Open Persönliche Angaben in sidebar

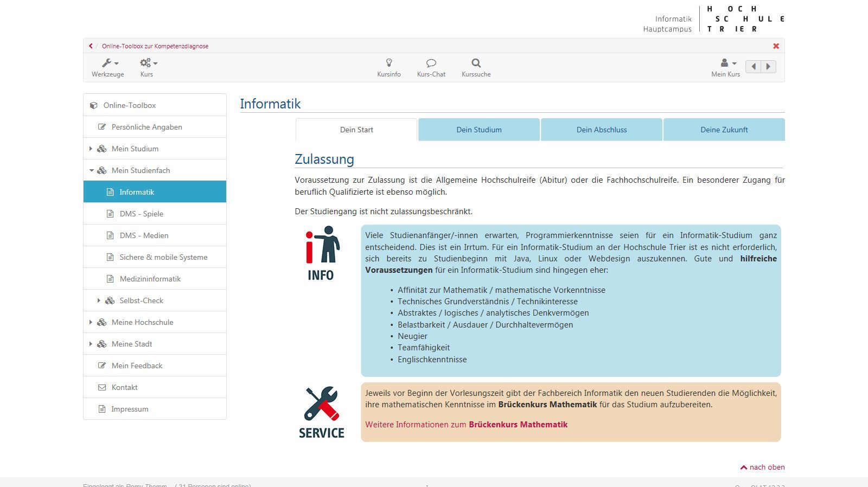tap(146, 127)
